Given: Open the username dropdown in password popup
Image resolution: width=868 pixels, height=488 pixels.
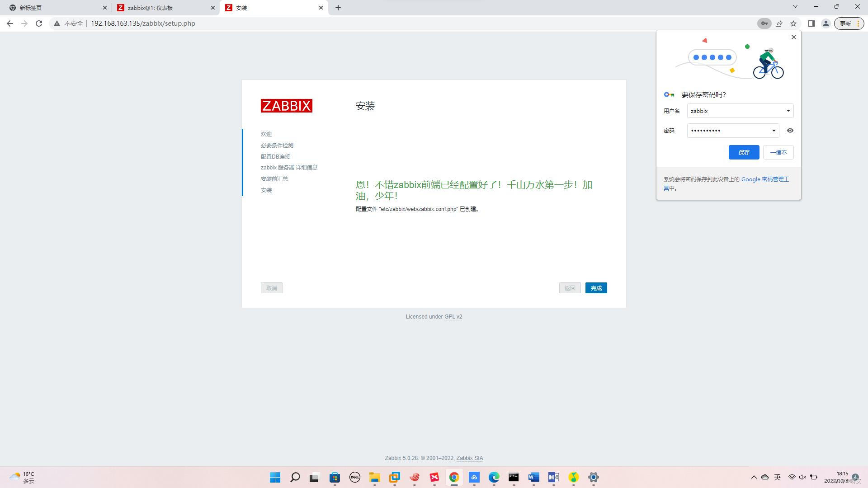Looking at the screenshot, I should coord(788,111).
